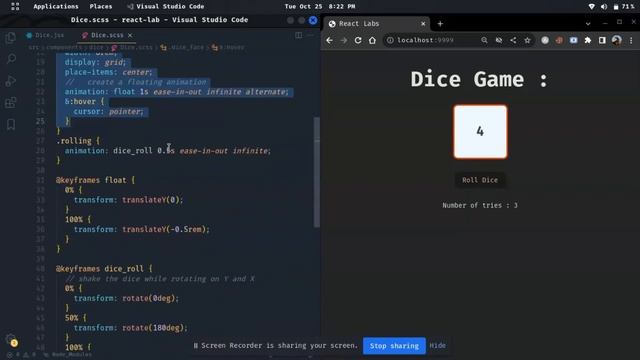Image resolution: width=640 pixels, height=360 pixels.
Task: Bookmark this tab with the star icon
Action: 527,40
